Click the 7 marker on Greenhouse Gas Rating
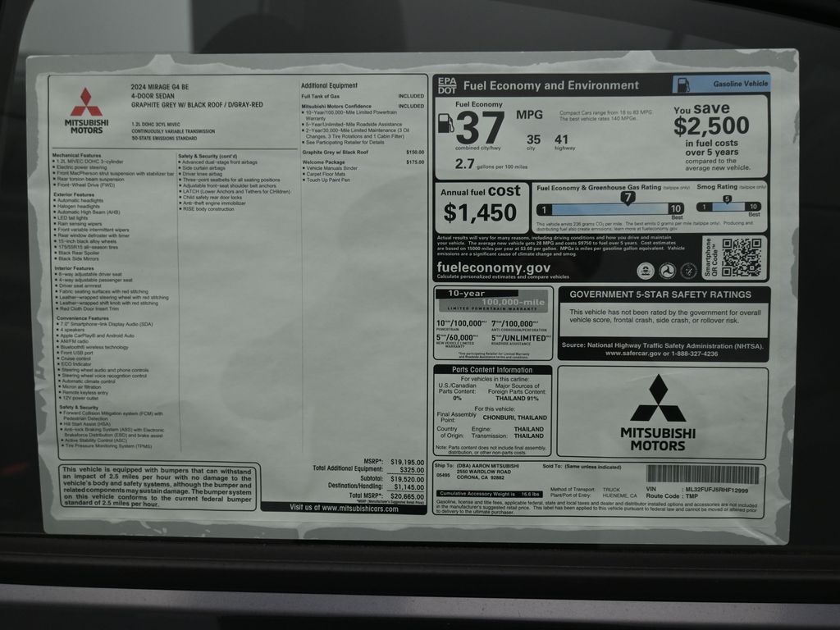Screen dimensions: 840x630 [628, 198]
